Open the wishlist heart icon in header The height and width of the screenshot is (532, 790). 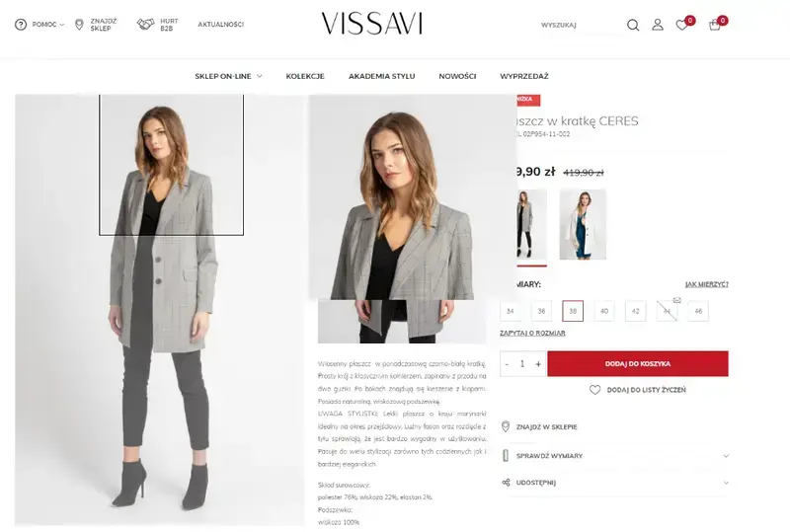[681, 25]
